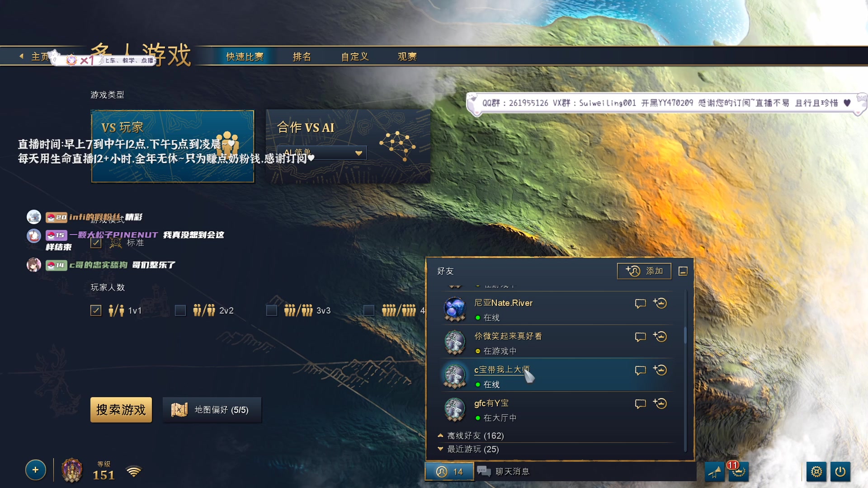Open the 观赛 spectate tab
The image size is (868, 488).
click(406, 56)
